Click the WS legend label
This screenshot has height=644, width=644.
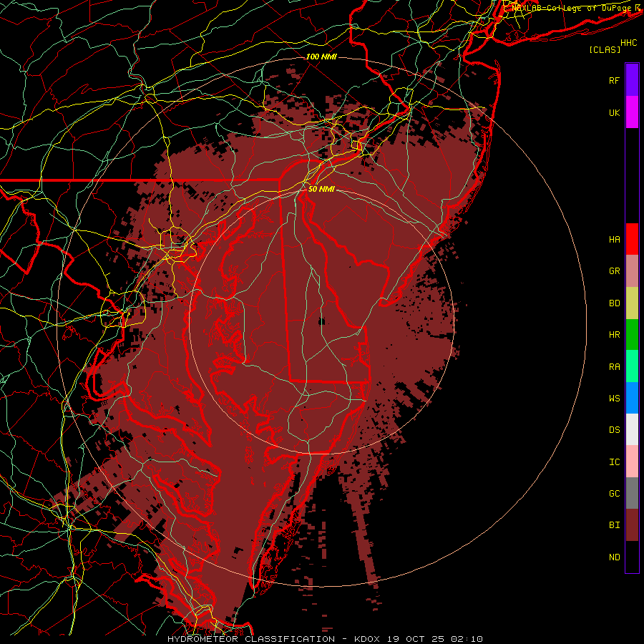click(x=614, y=398)
